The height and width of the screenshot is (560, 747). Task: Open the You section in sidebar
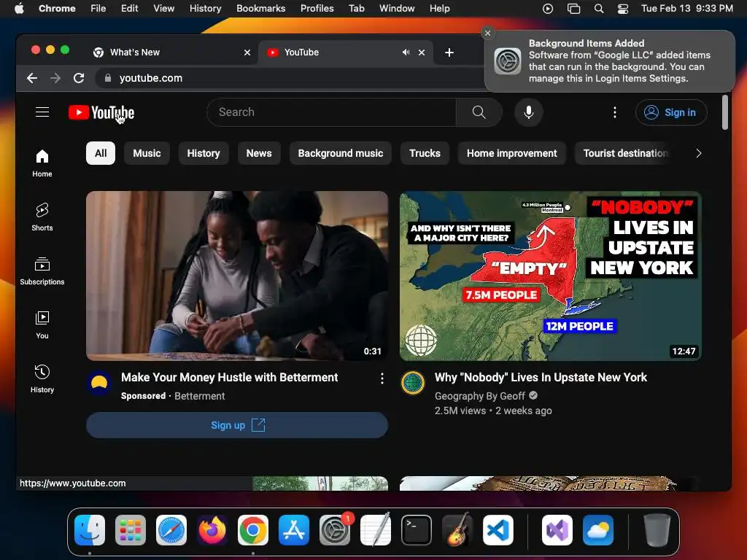click(x=42, y=324)
